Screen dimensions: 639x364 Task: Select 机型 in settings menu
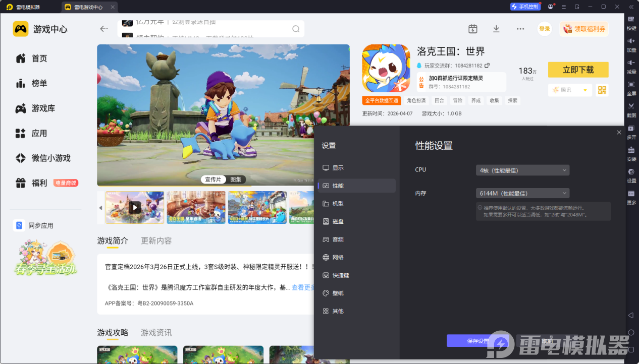click(338, 204)
